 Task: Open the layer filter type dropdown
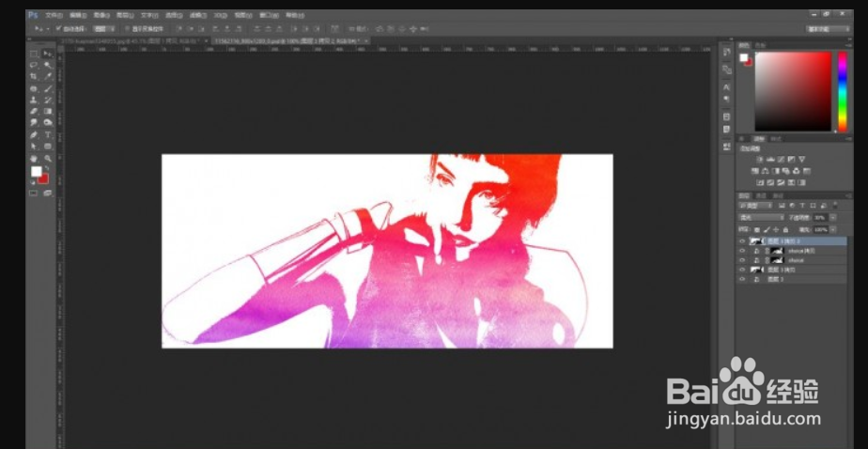click(x=755, y=206)
